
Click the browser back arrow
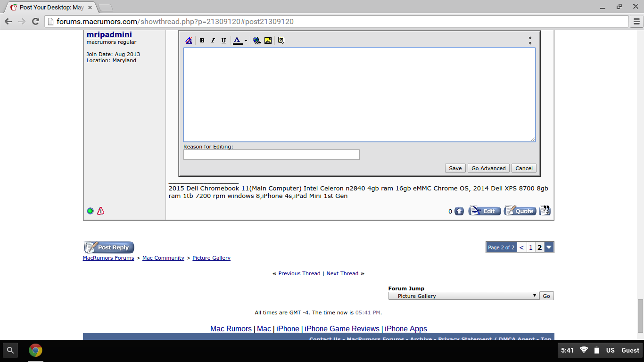click(8, 21)
